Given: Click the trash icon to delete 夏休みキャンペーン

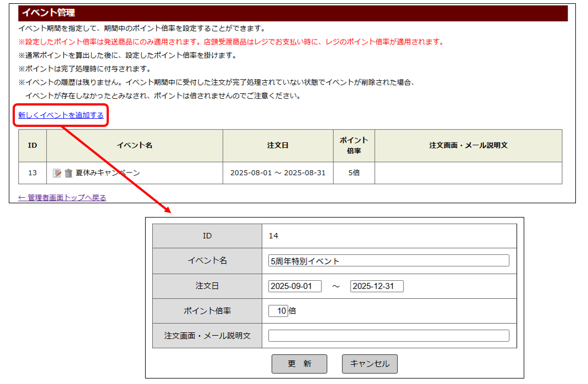Looking at the screenshot, I should coord(68,173).
